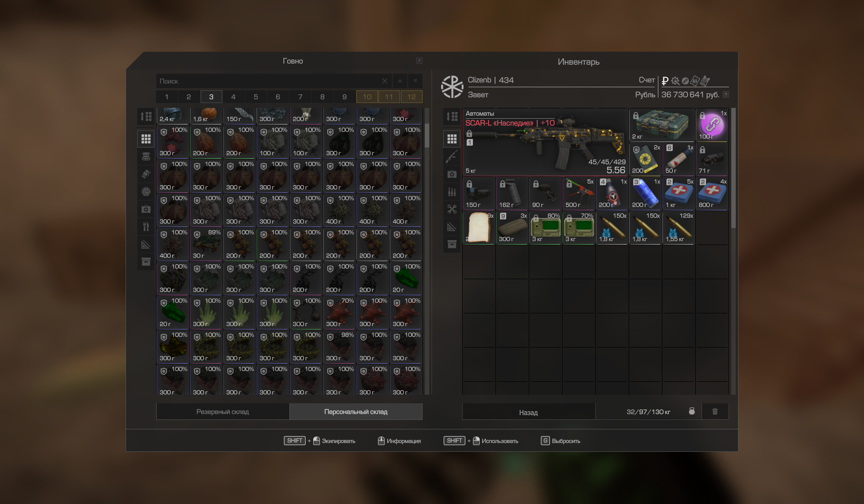Select the locked red-dot sight 150 г
864x504 pixels.
click(x=479, y=193)
